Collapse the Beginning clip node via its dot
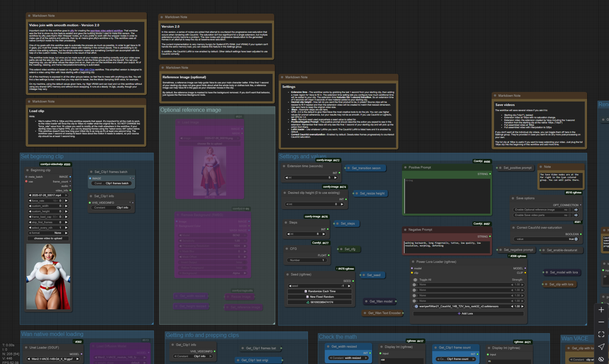The height and width of the screenshot is (364, 609). pyautogui.click(x=27, y=170)
